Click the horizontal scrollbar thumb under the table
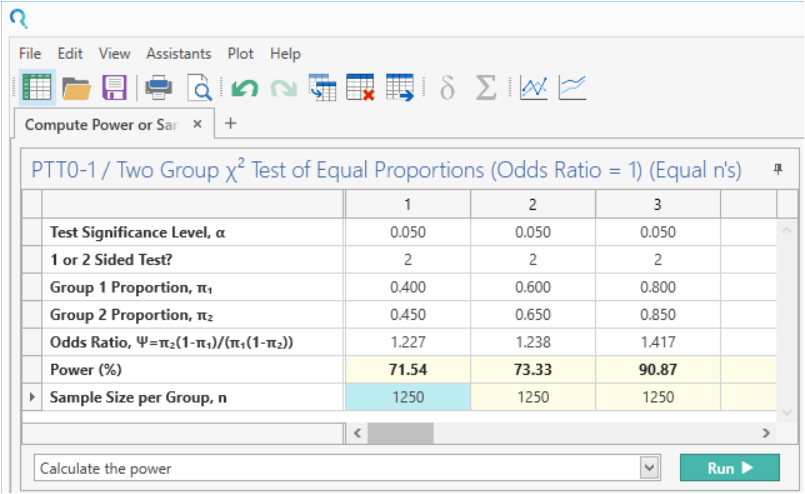The width and height of the screenshot is (805, 494). click(400, 434)
